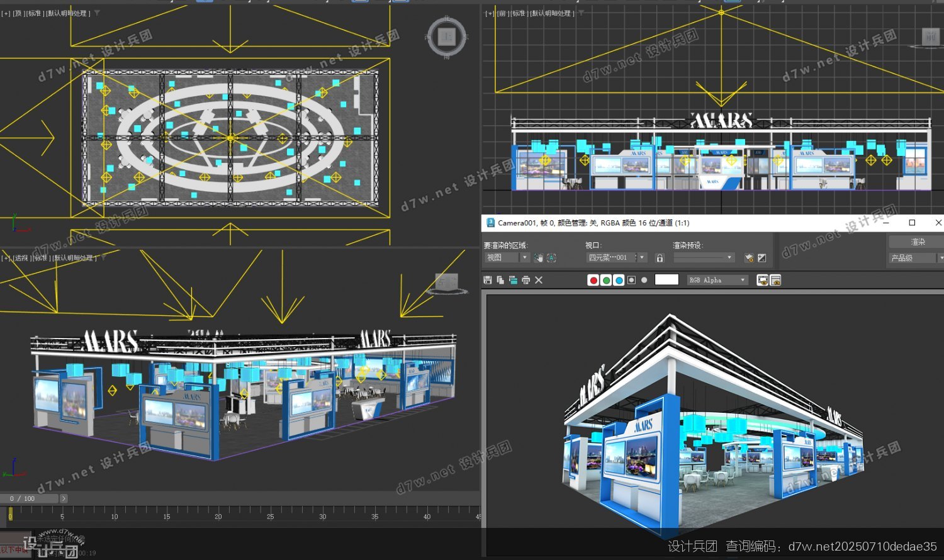Minimize the Camera001 render window
Image resolution: width=944 pixels, height=560 pixels.
click(886, 223)
